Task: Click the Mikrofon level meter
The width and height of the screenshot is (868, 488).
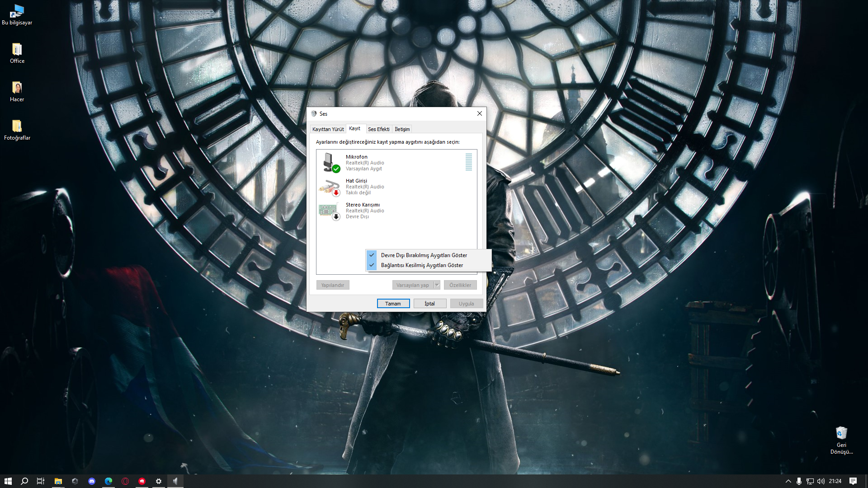Action: click(x=469, y=162)
